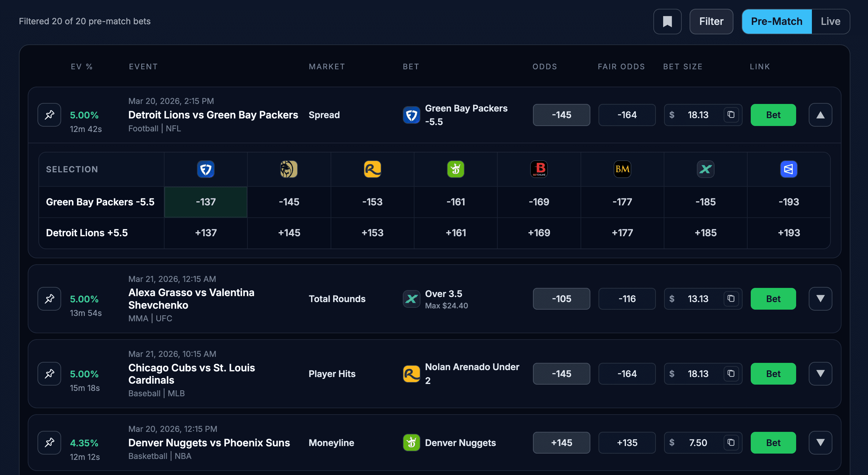
Task: Click the BetMGM lion logo
Action: pos(289,169)
